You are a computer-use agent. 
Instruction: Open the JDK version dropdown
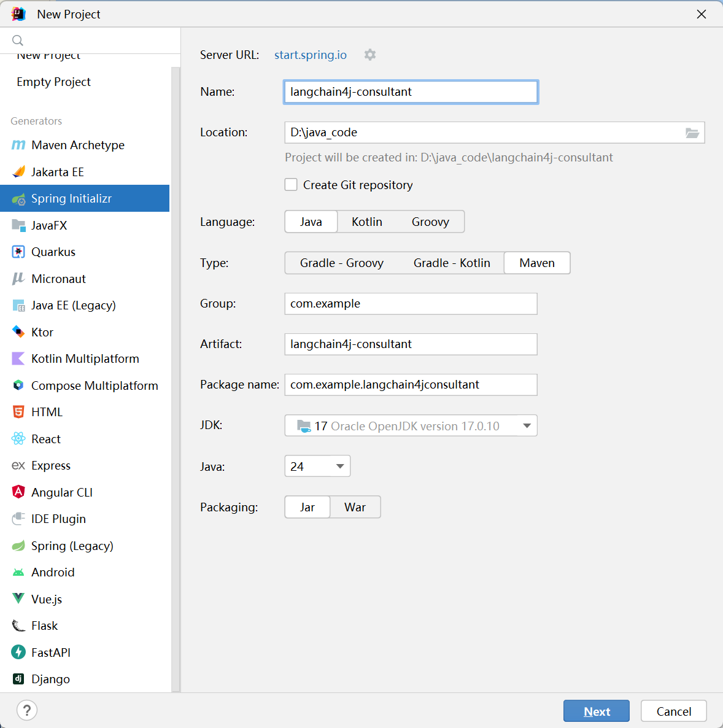pos(411,426)
